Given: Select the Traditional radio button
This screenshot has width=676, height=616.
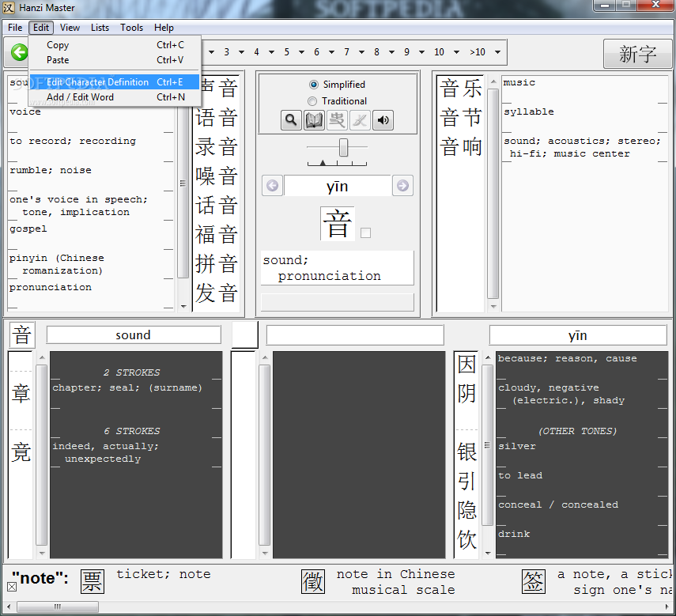Looking at the screenshot, I should [312, 101].
